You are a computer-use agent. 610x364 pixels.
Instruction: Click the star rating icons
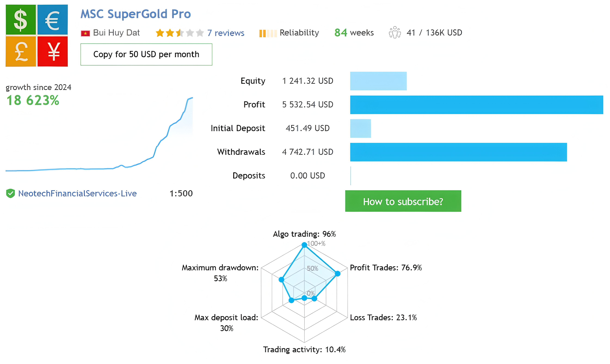tap(180, 33)
